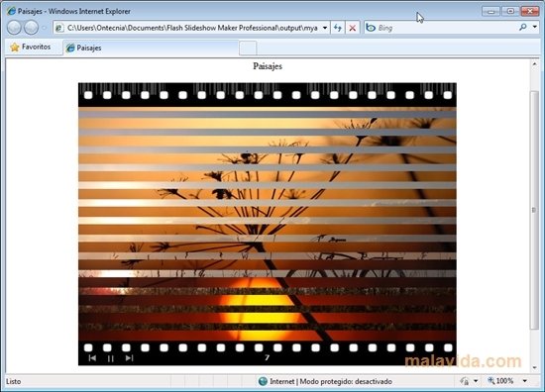This screenshot has width=545, height=392.
Task: Stop loading with the red X button
Action: 352,28
